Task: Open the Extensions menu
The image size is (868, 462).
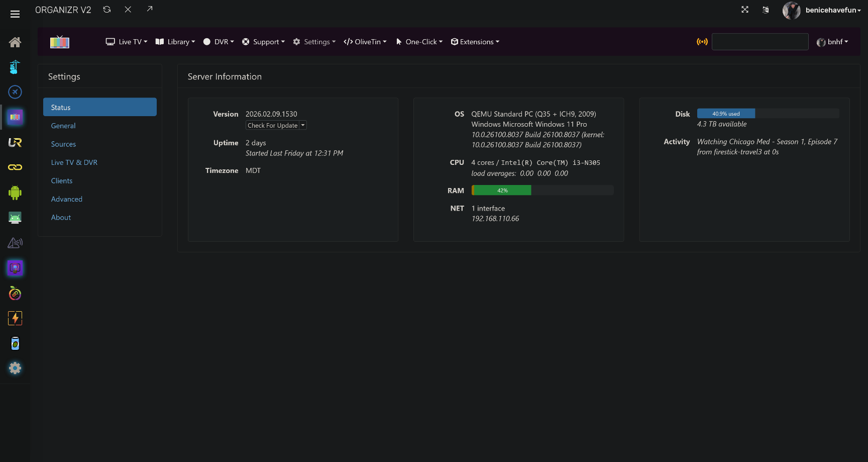Action: (x=475, y=42)
